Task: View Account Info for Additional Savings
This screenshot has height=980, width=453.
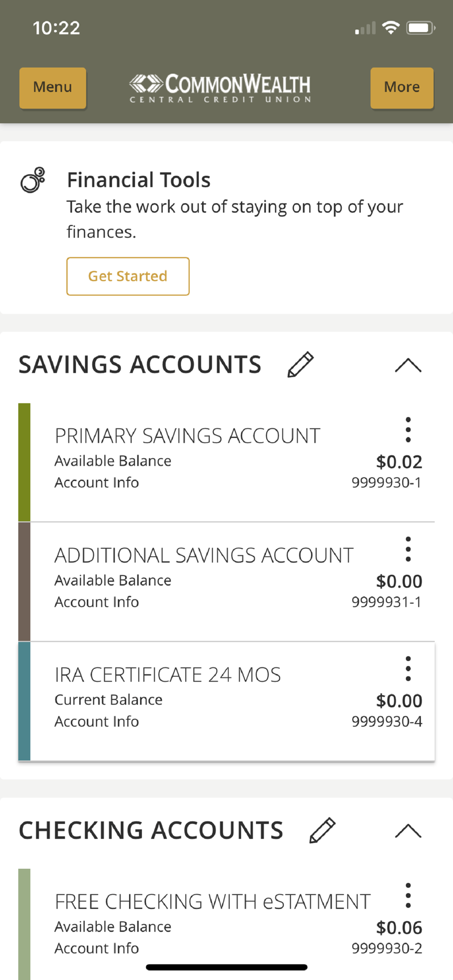Action: point(97,602)
